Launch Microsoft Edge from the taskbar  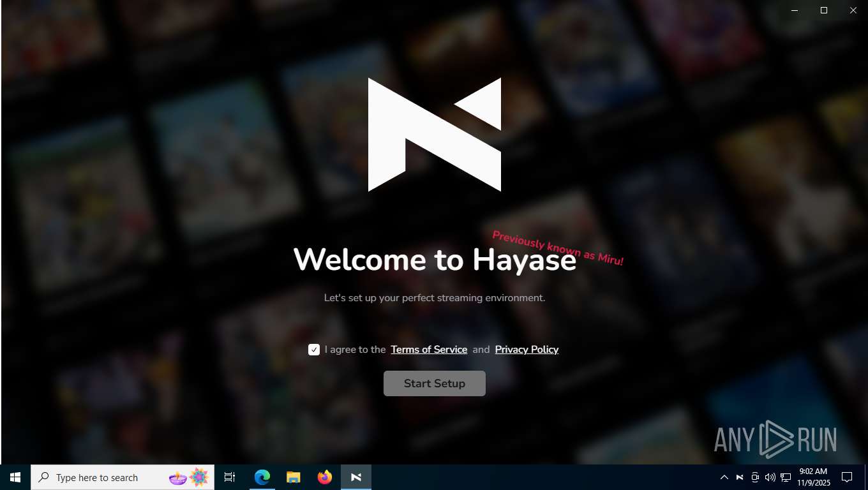[262, 477]
